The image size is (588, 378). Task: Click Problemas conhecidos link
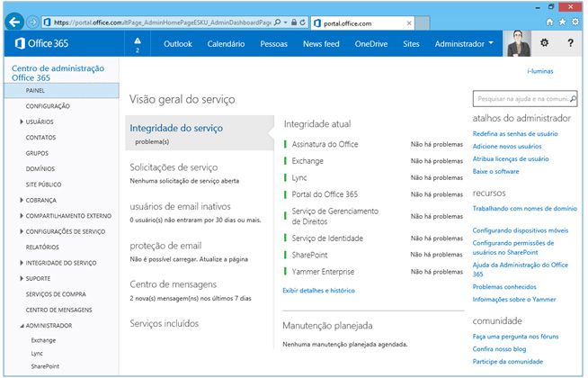point(504,287)
